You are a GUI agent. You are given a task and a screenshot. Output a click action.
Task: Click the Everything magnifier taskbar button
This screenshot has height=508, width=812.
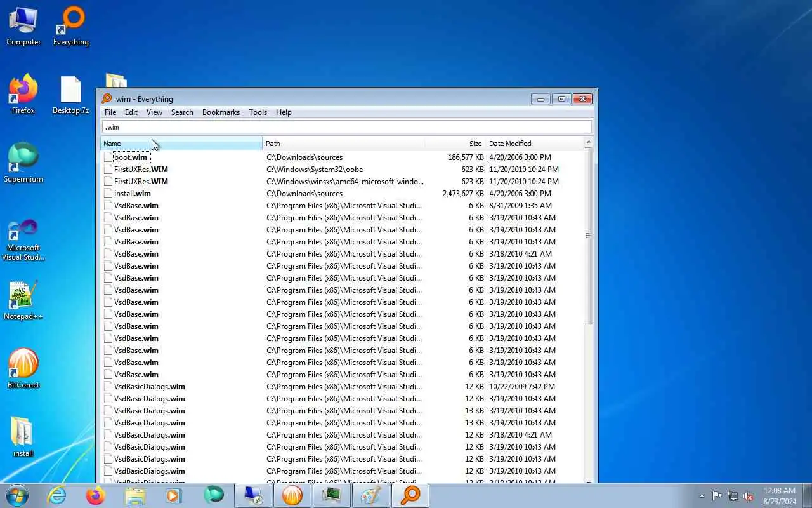410,495
